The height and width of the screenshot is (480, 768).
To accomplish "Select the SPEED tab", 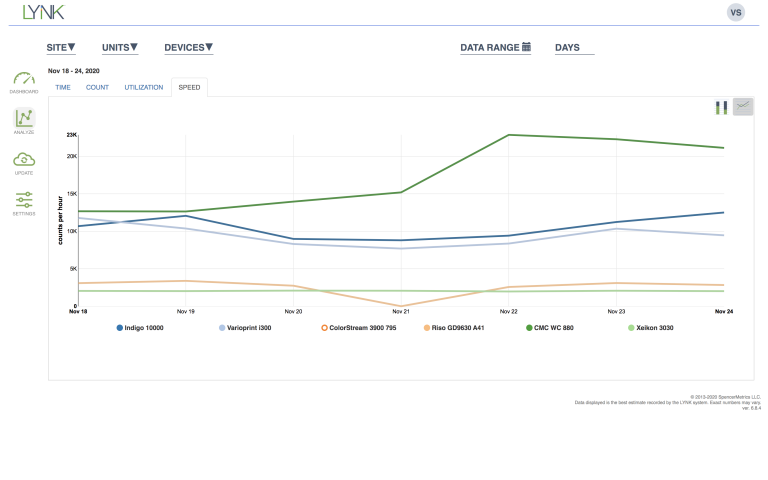I will point(189,87).
